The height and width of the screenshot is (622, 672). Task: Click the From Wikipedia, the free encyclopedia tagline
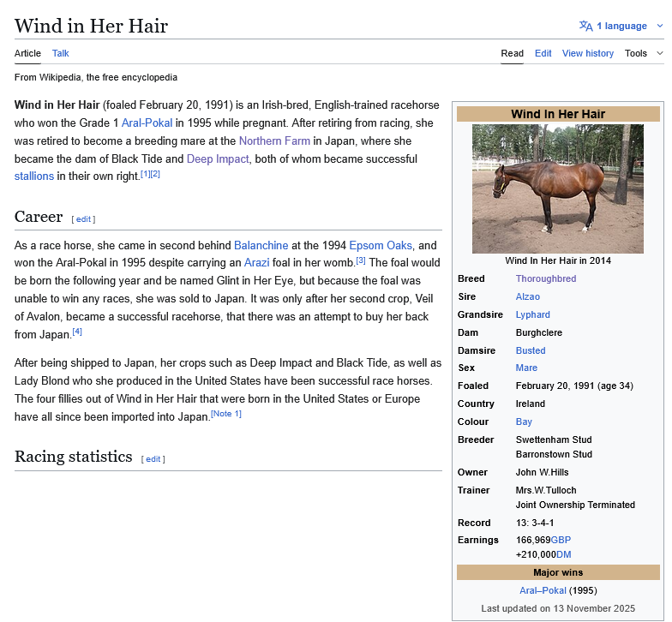click(96, 77)
